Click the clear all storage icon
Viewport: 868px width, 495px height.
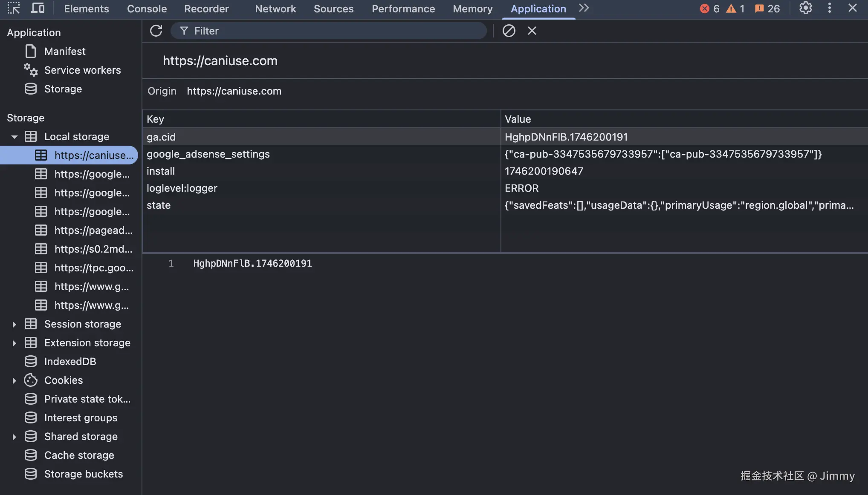[x=509, y=31]
